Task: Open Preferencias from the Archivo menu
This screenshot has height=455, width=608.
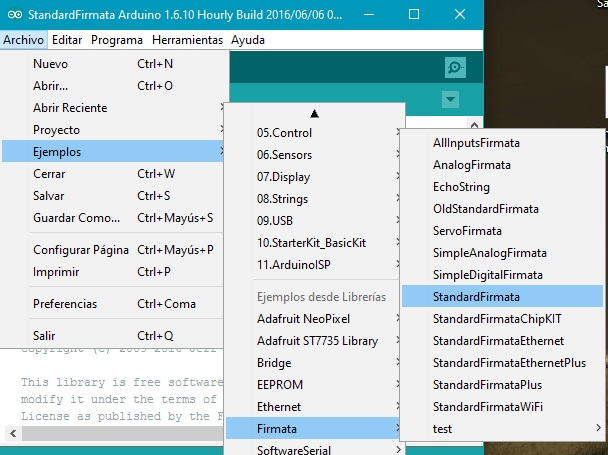Action: [112, 304]
